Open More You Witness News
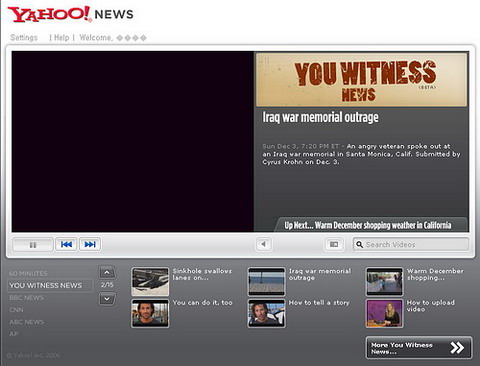 pyautogui.click(x=419, y=348)
